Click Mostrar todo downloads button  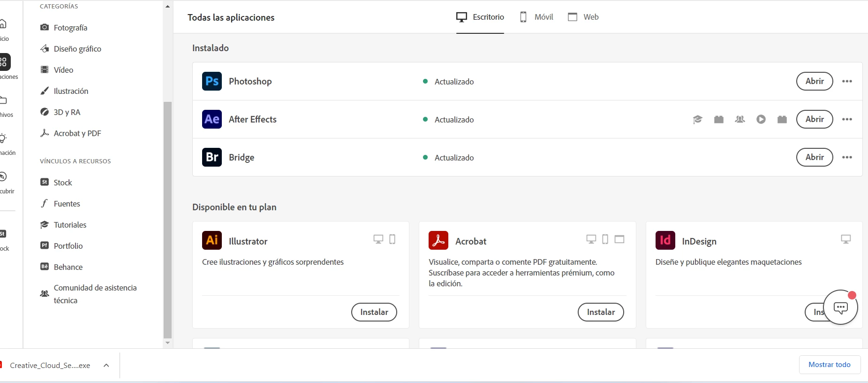click(830, 365)
